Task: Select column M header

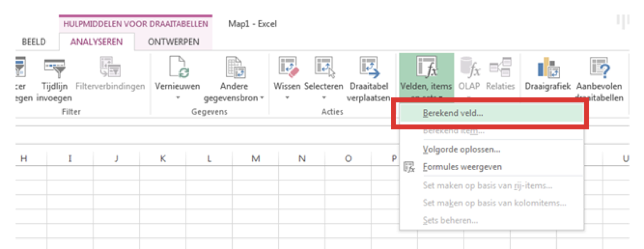Action: coord(256,158)
